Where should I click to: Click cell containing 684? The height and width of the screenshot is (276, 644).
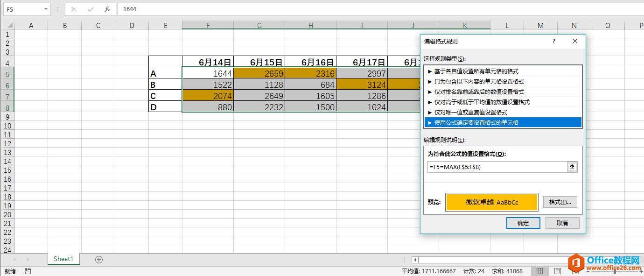(x=311, y=85)
